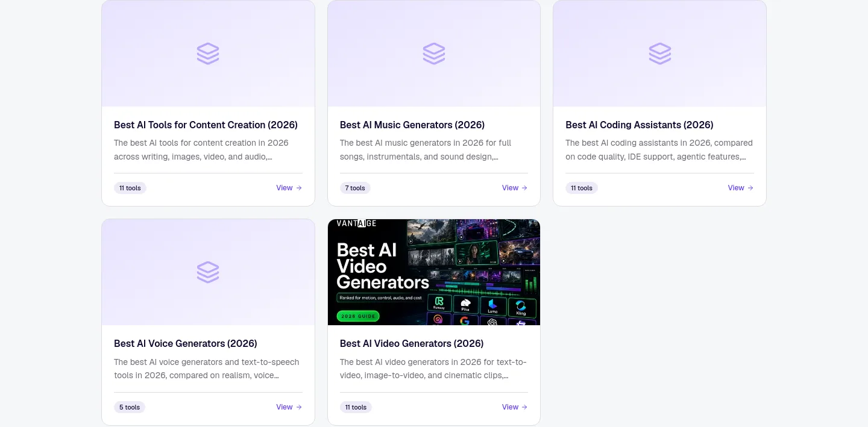Click the Music Generators card description text

click(426, 150)
